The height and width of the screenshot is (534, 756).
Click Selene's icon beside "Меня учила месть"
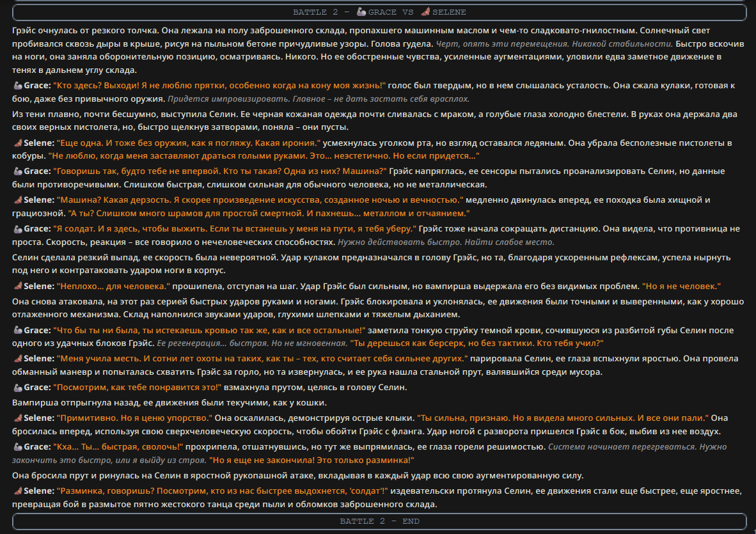point(17,359)
